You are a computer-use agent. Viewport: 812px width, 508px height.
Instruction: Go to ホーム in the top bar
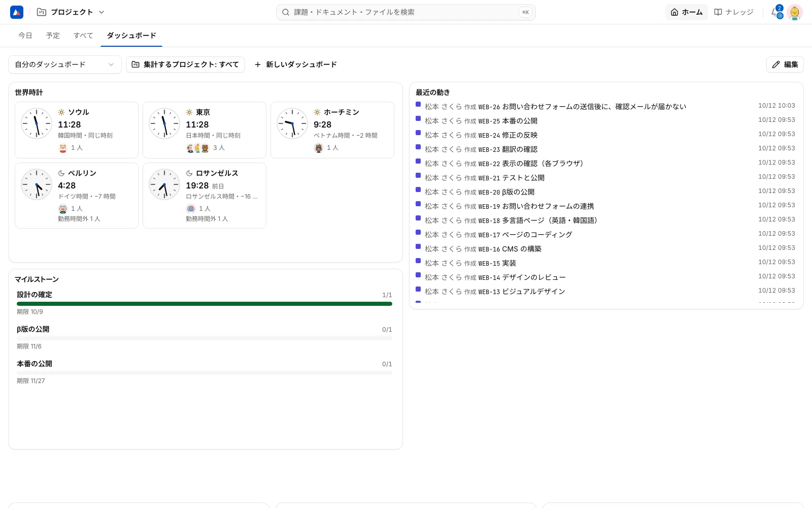[x=686, y=12]
